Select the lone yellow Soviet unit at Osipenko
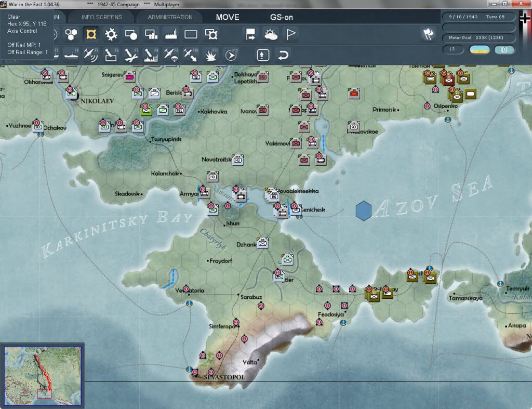 [470, 94]
